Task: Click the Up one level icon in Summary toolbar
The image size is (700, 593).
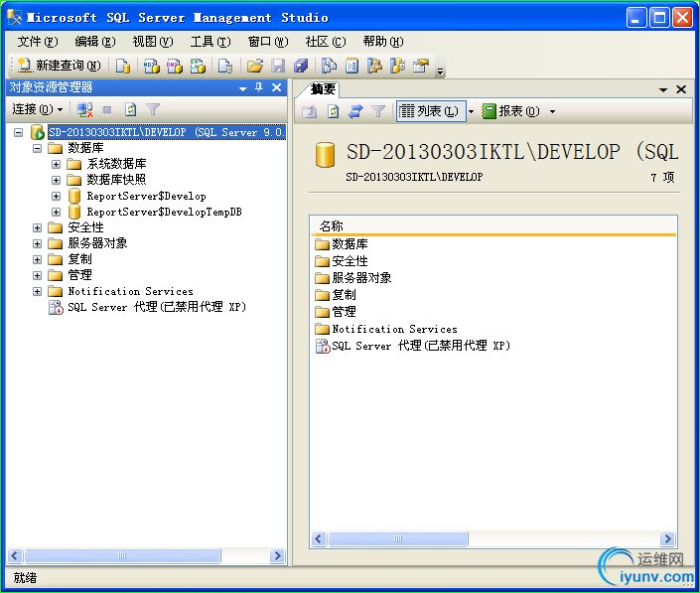Action: coord(310,110)
